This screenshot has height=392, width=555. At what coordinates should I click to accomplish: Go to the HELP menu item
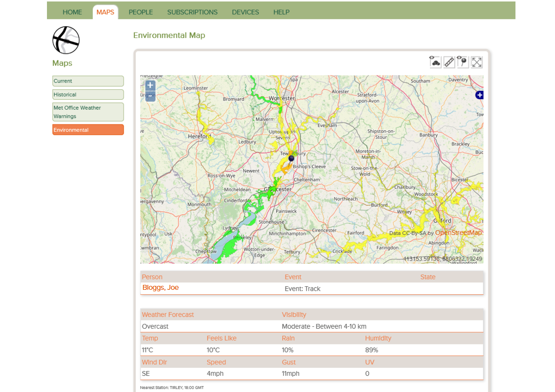[281, 12]
